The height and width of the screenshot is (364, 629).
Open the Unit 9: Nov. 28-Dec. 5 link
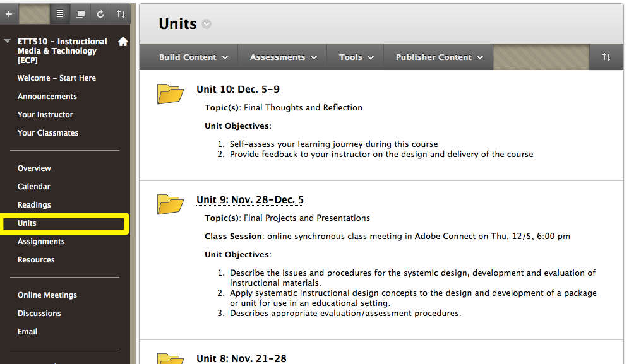[250, 199]
